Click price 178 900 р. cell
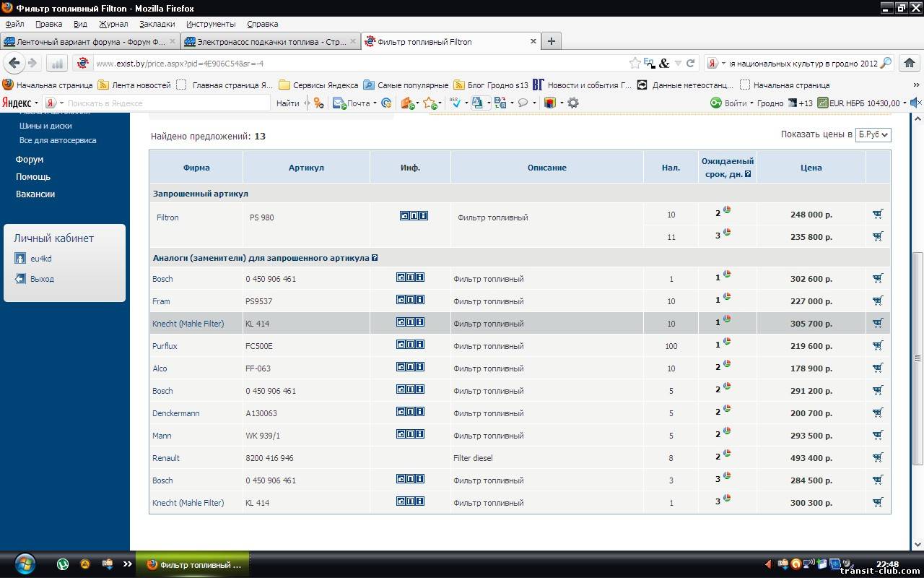This screenshot has height=578, width=924. 811,368
